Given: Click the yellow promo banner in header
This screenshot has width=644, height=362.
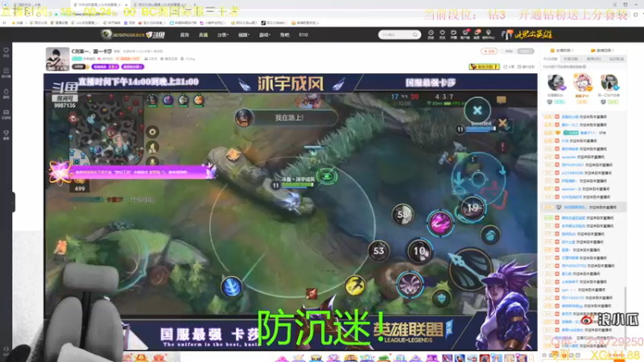Looking at the screenshot, I should click(527, 35).
